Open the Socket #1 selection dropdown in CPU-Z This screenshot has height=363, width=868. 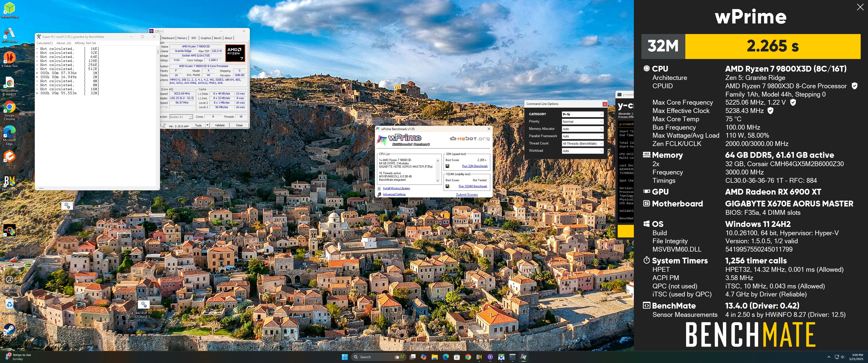tap(181, 117)
